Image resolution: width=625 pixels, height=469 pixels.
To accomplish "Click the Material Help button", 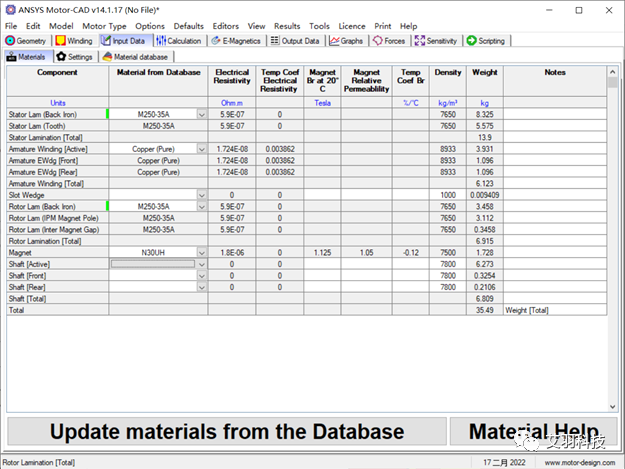I will point(533,432).
